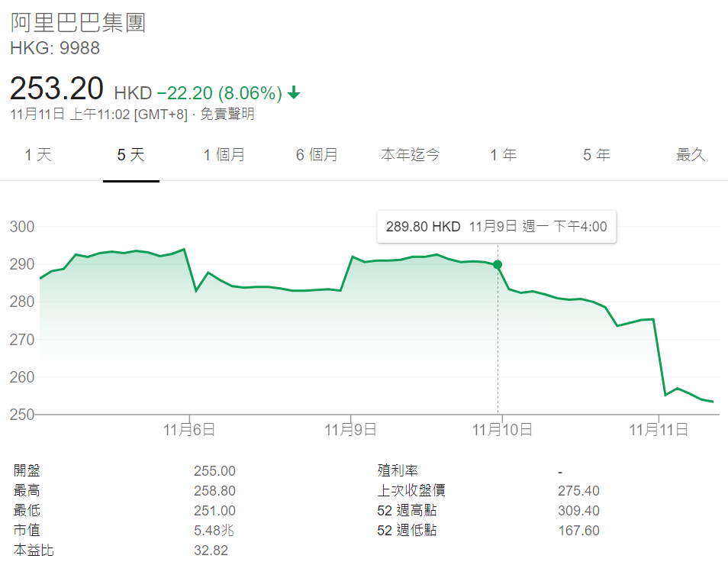Choose the 5 年 range tab
This screenshot has height=562, width=728.
coord(597,155)
